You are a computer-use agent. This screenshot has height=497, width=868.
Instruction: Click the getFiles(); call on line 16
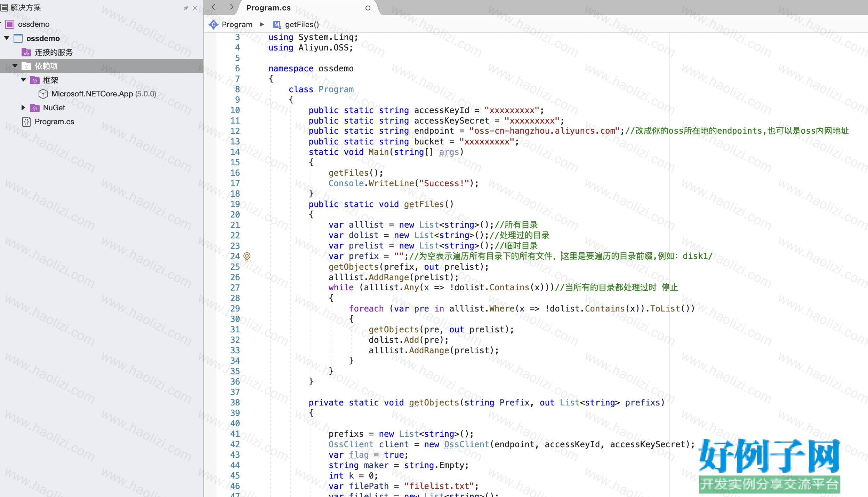coord(356,173)
